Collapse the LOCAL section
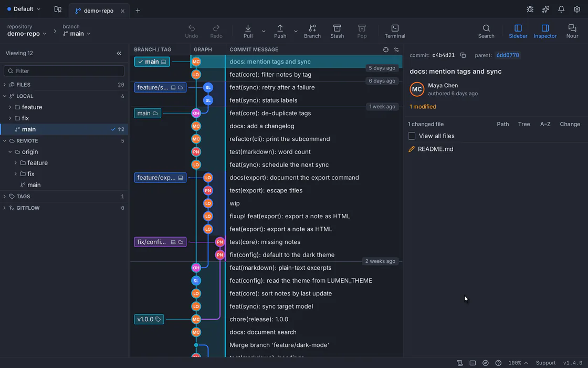This screenshot has height=368, width=588. click(x=5, y=96)
